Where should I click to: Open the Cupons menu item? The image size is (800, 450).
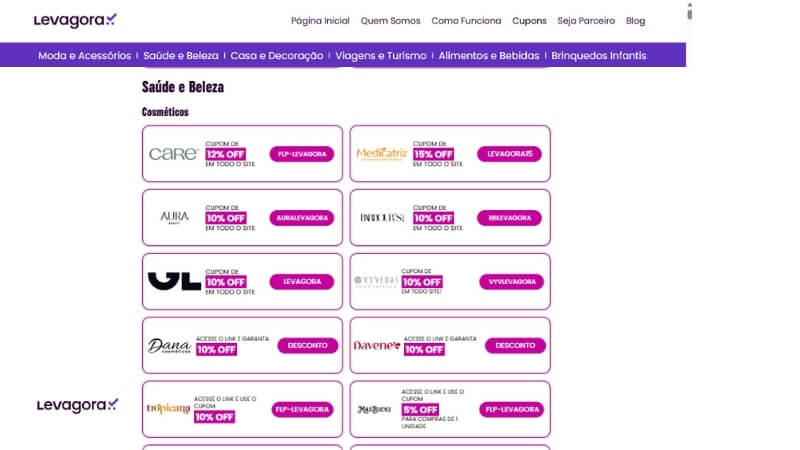coord(529,21)
